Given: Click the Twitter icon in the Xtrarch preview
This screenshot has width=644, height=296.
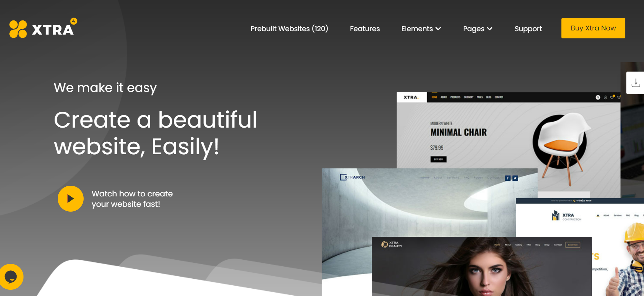Looking at the screenshot, I should click(x=515, y=178).
